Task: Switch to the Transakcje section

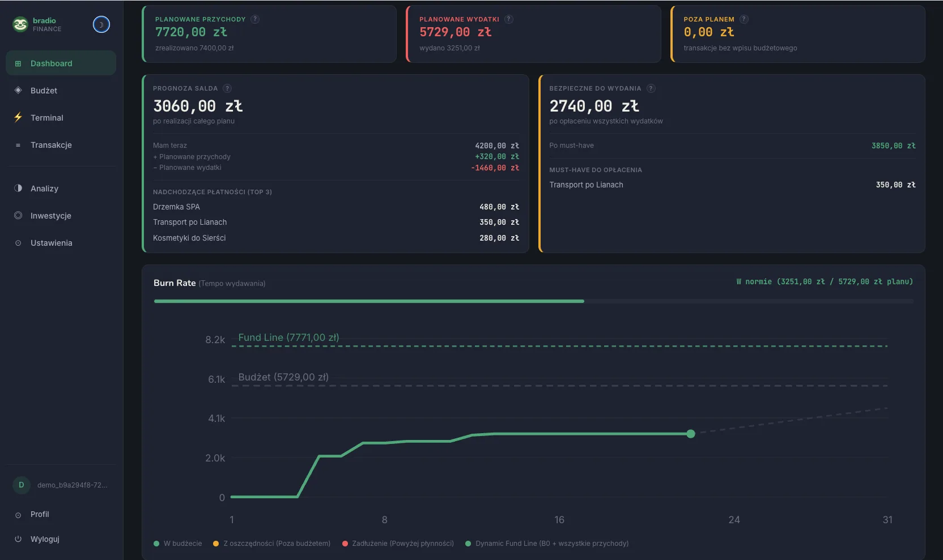Action: point(51,145)
